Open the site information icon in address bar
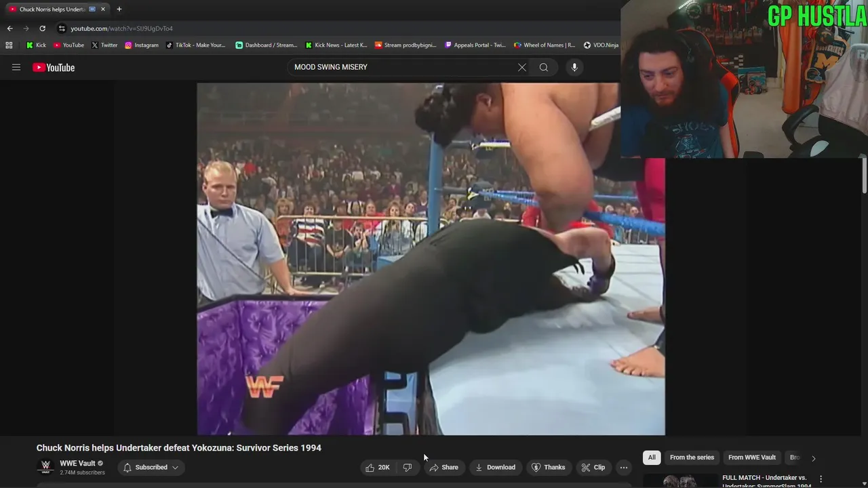This screenshot has width=868, height=488. coord(62,28)
